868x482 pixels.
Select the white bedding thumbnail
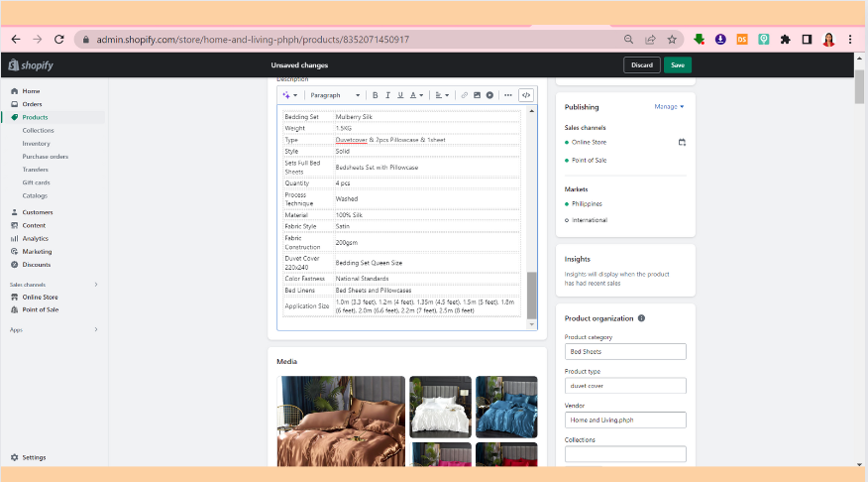coord(441,407)
